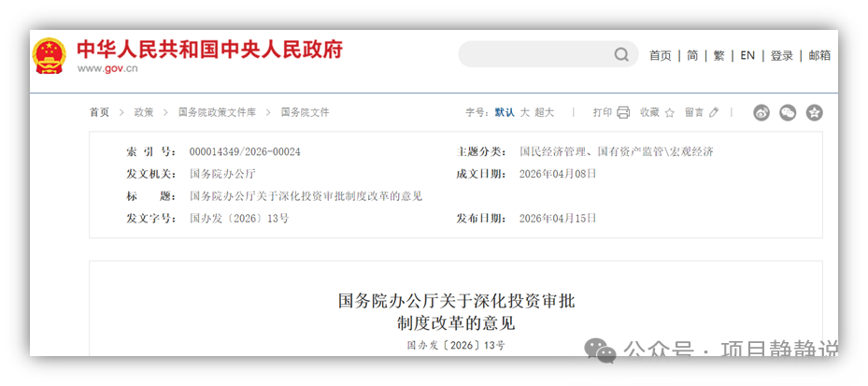Select 大 font size
The width and height of the screenshot is (868, 386).
525,112
